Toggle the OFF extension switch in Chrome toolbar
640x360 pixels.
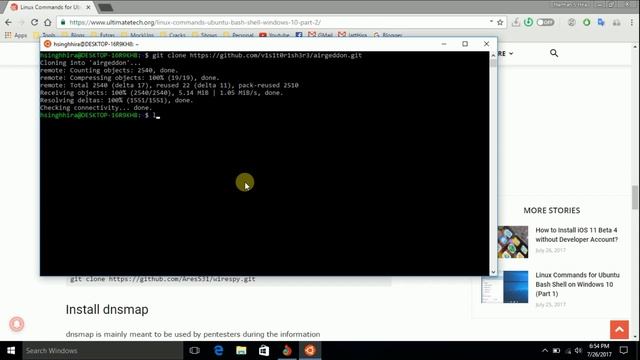545,22
